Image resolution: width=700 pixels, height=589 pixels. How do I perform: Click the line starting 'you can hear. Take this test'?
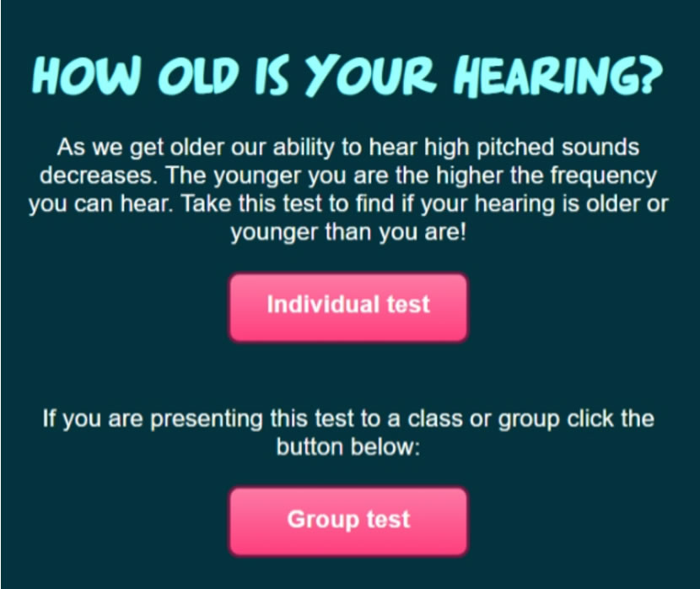coord(348,204)
